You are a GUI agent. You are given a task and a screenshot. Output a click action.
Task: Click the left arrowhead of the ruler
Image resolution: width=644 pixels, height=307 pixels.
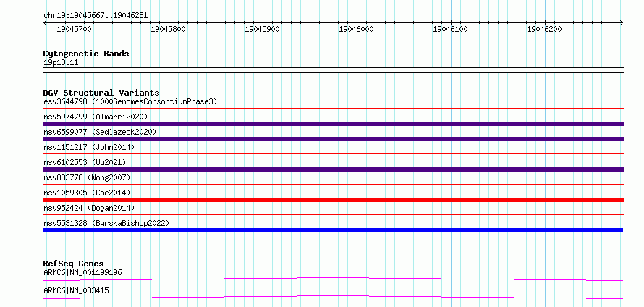tap(45, 22)
